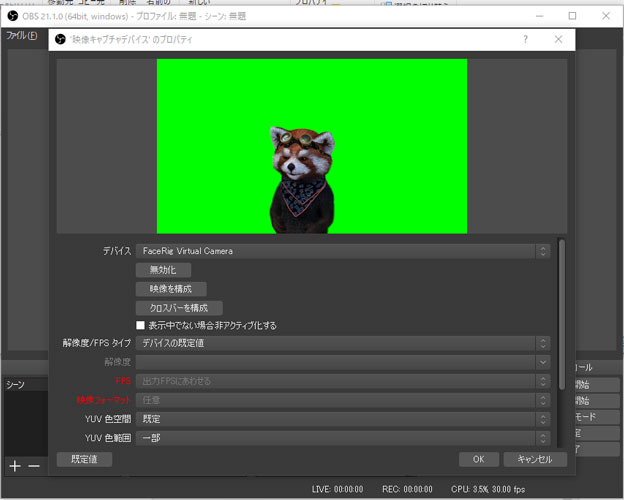
Task: Toggle 表示中でない場合非アクティブ化する checkbox
Action: pos(140,325)
